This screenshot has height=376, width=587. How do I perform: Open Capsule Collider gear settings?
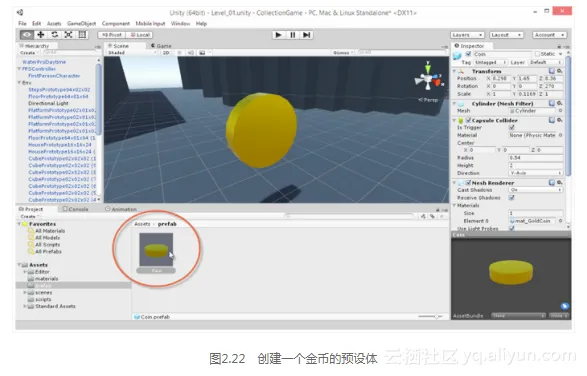click(559, 120)
